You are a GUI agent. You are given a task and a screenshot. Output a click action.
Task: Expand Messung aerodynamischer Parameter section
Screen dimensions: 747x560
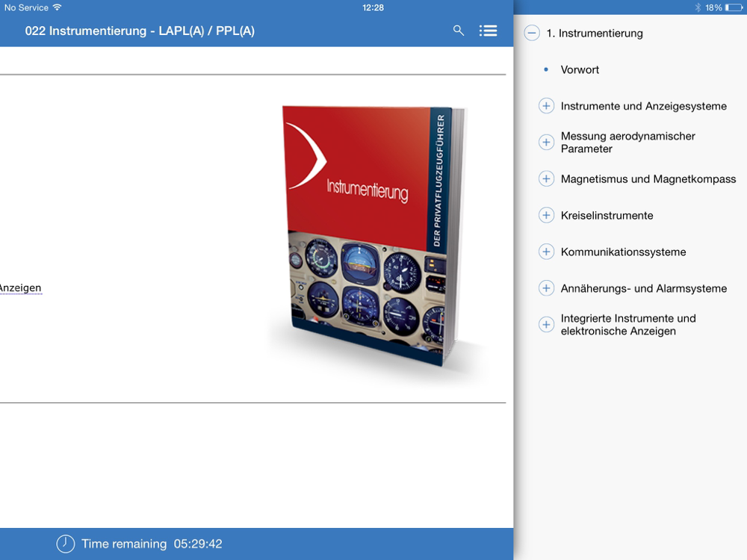[546, 142]
